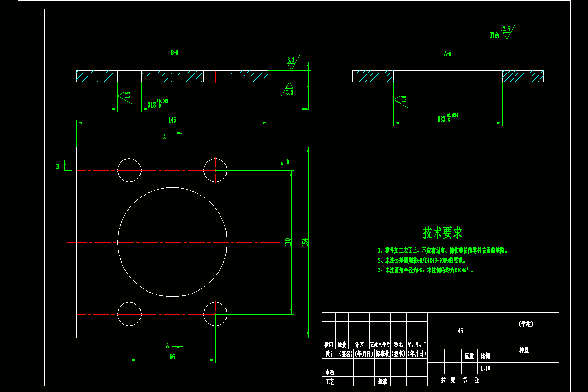
Task: Select the A-A section view label
Action: click(x=447, y=53)
